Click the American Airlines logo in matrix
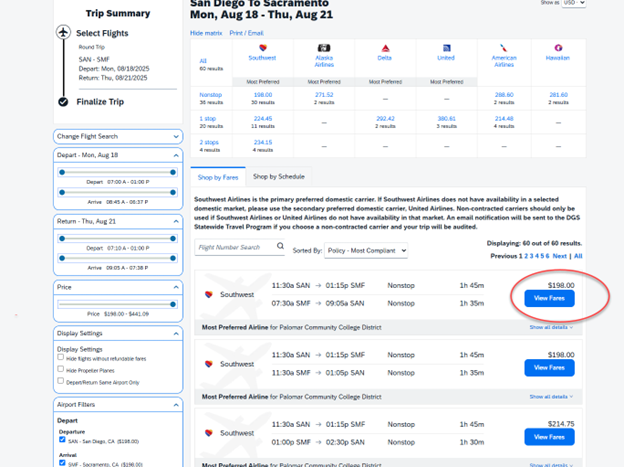 (x=504, y=48)
